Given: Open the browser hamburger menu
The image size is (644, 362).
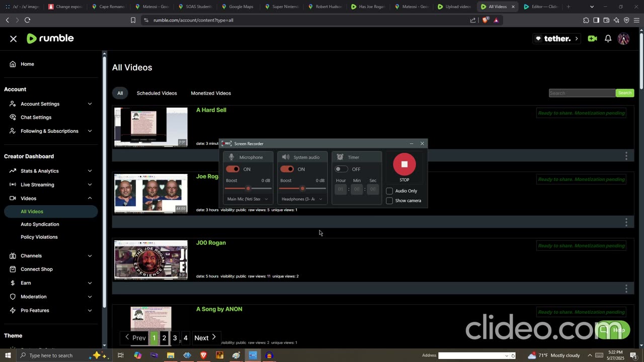Looking at the screenshot, I should [x=636, y=20].
